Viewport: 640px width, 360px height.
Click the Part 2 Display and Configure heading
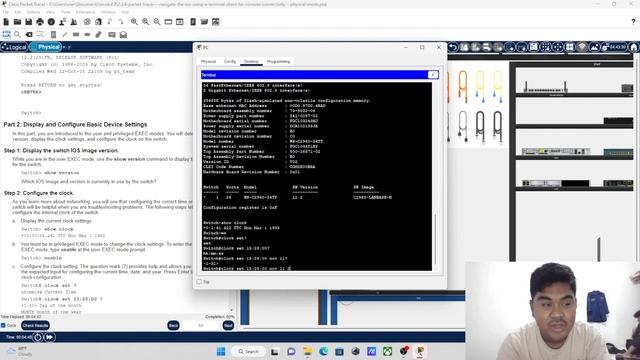[76, 124]
